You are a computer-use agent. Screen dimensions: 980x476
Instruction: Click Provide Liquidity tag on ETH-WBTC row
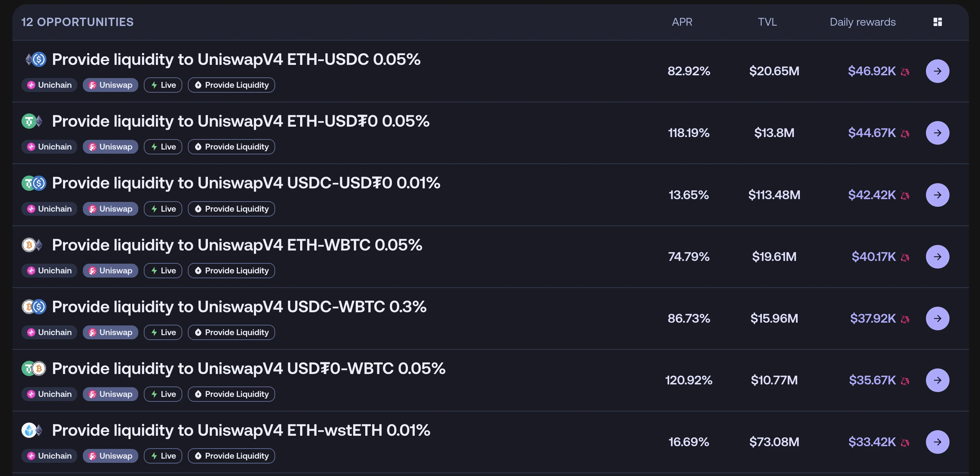[231, 271]
